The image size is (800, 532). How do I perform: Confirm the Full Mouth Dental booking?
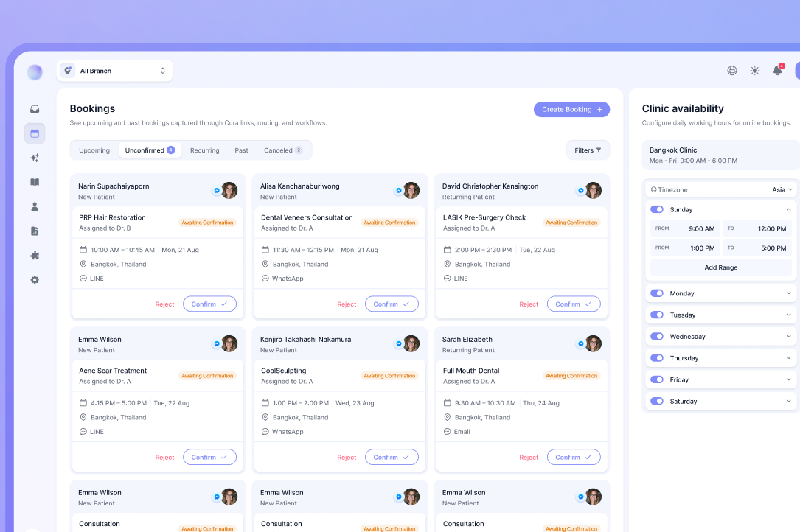[x=574, y=457]
